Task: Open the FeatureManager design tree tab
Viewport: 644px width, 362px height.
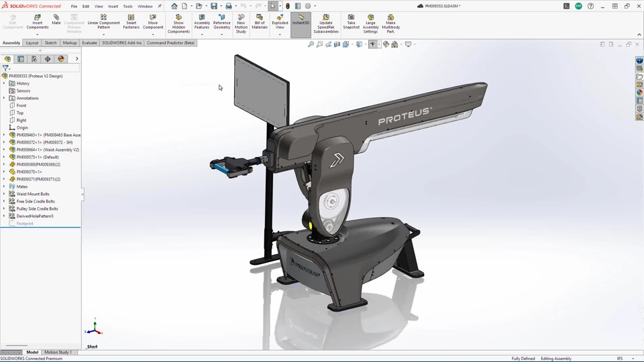Action: pos(7,59)
